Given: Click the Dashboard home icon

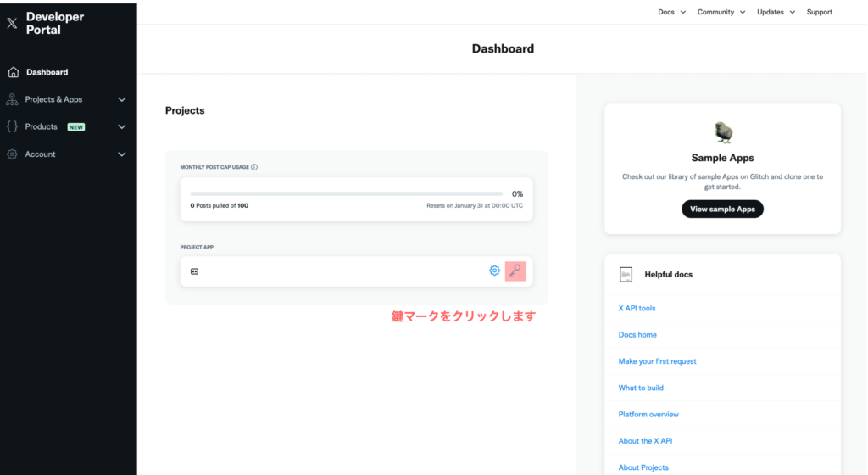Looking at the screenshot, I should point(13,72).
